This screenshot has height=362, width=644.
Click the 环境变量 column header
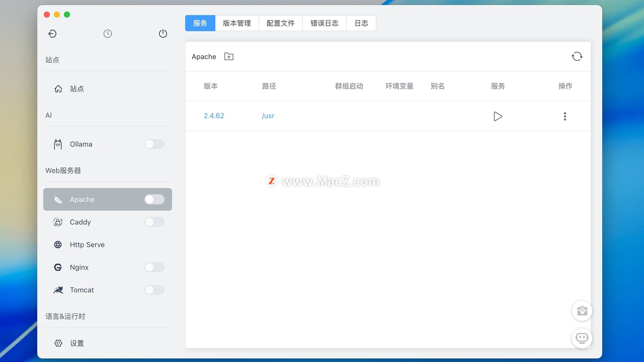pyautogui.click(x=399, y=86)
